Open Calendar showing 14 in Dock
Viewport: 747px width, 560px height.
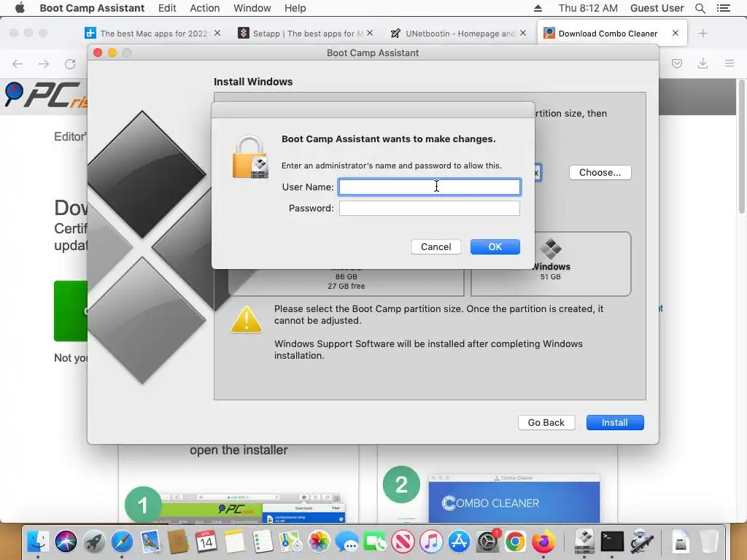pyautogui.click(x=206, y=542)
